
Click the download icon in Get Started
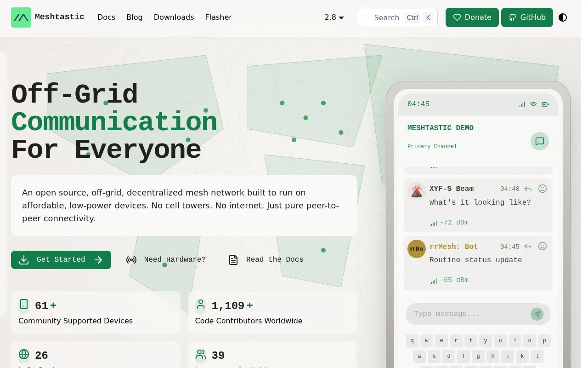[x=24, y=260]
